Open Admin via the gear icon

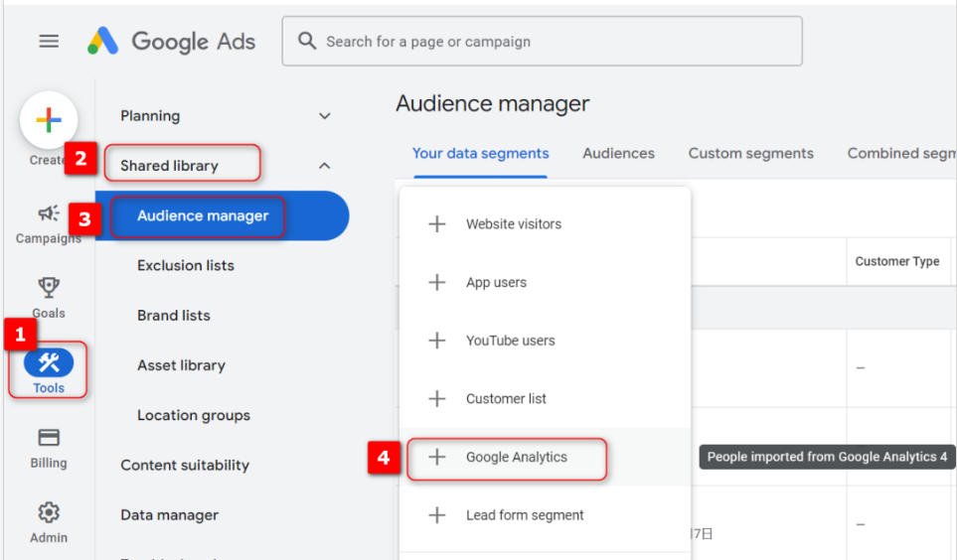[x=49, y=512]
